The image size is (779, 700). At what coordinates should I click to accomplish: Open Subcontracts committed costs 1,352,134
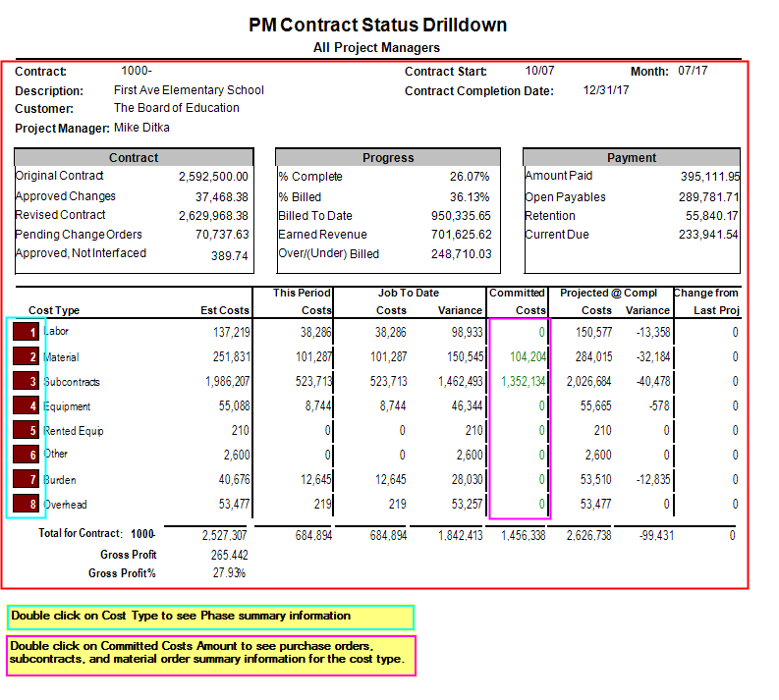pyautogui.click(x=524, y=381)
